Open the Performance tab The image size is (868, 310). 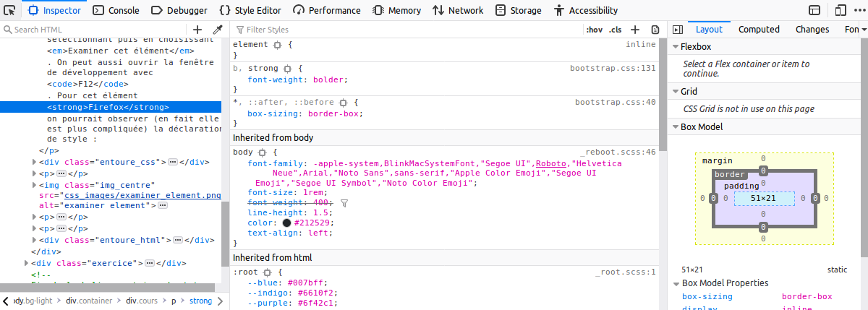click(x=327, y=10)
